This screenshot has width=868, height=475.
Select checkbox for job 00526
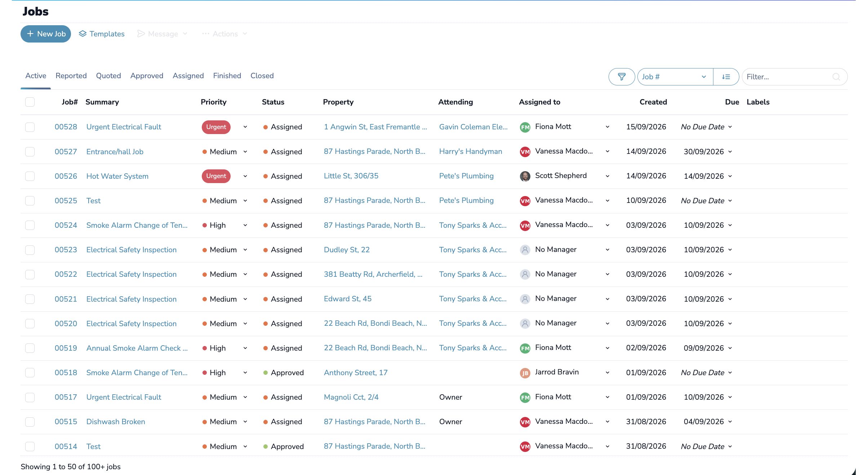click(30, 176)
